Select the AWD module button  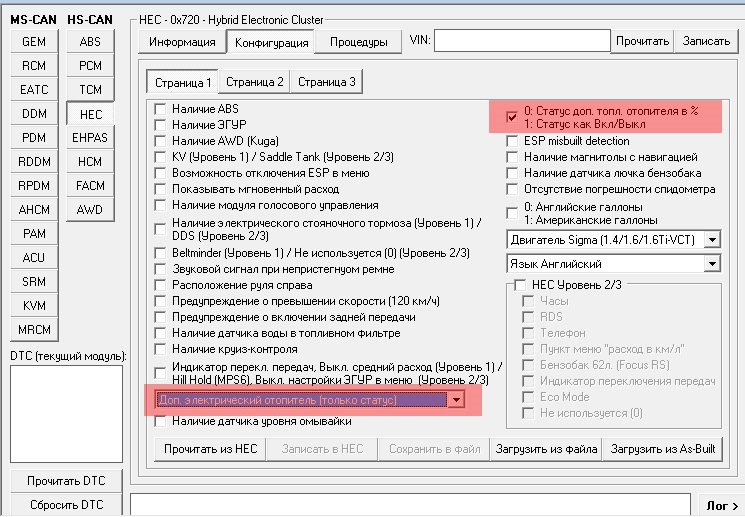click(x=90, y=210)
